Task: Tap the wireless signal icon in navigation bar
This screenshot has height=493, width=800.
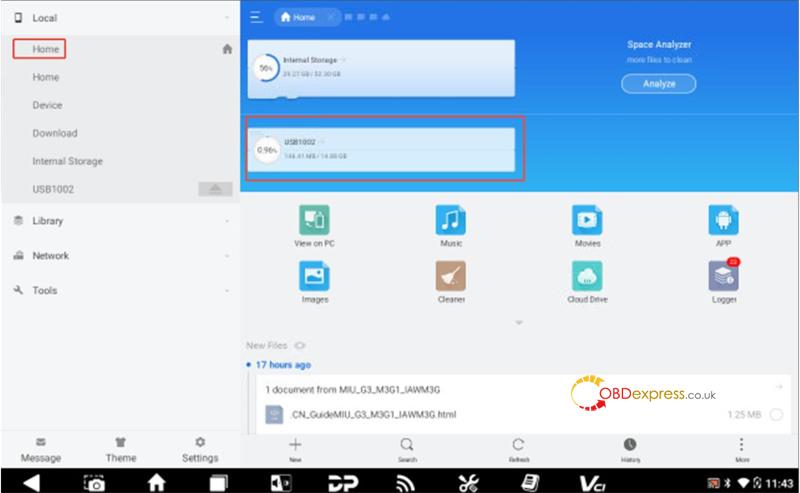Action: (405, 483)
